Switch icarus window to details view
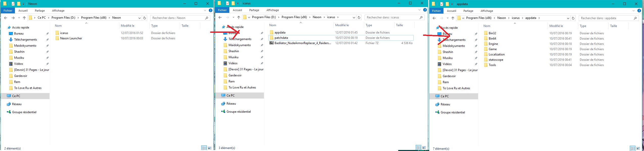Screen dimensions: 644x151 point(418,147)
